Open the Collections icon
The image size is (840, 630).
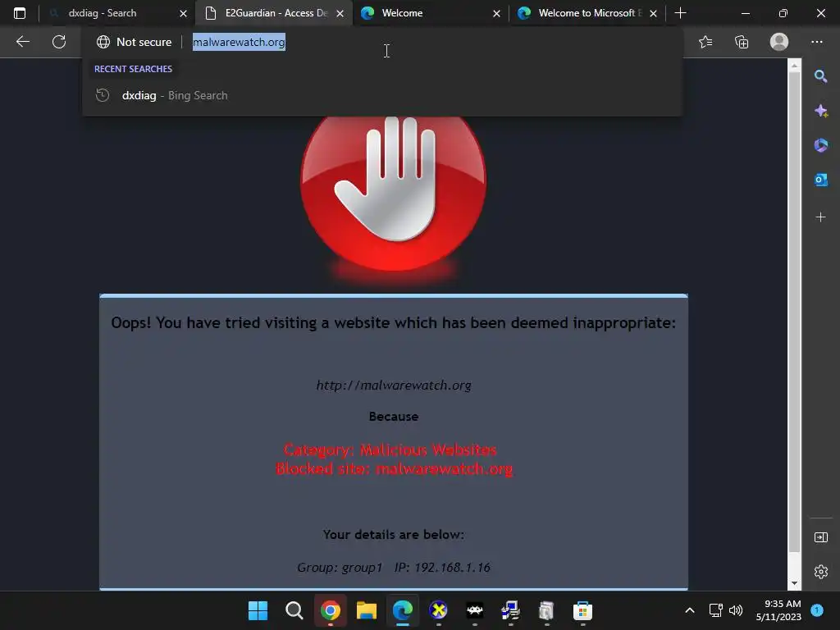pyautogui.click(x=742, y=42)
